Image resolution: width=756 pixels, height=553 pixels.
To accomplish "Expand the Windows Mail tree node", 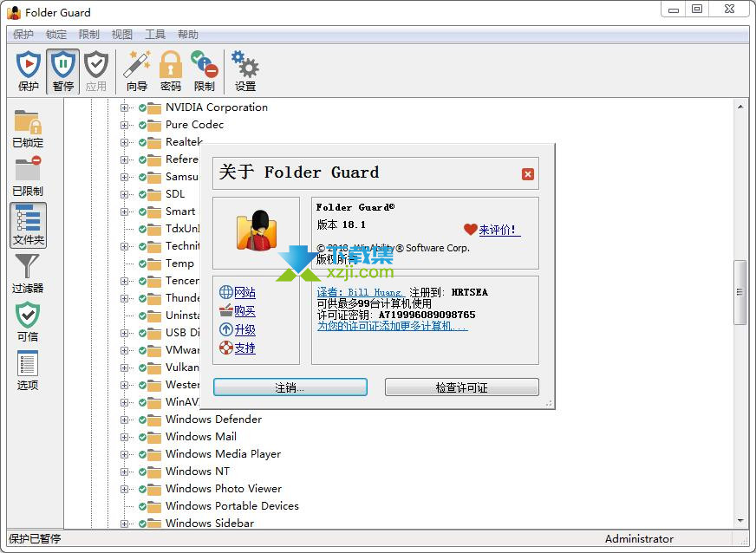I will coord(124,438).
